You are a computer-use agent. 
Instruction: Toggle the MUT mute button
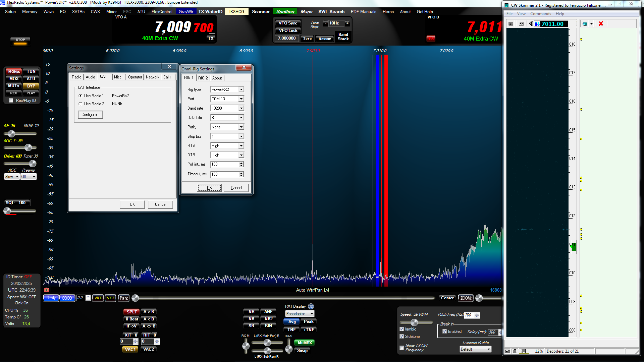(x=14, y=86)
